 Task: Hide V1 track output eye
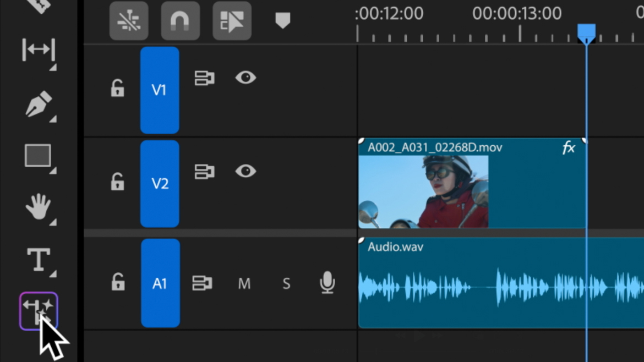(245, 78)
